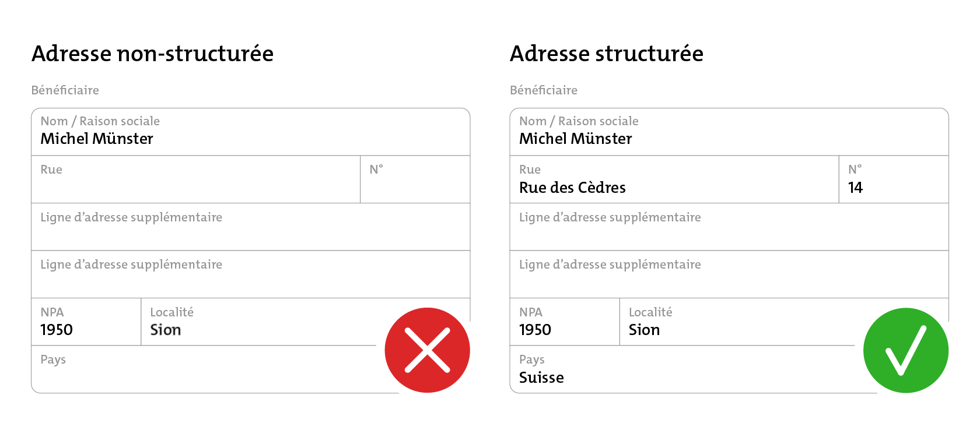Click the Adresse non-structurée heading
The image size is (980, 437).
pos(153,54)
